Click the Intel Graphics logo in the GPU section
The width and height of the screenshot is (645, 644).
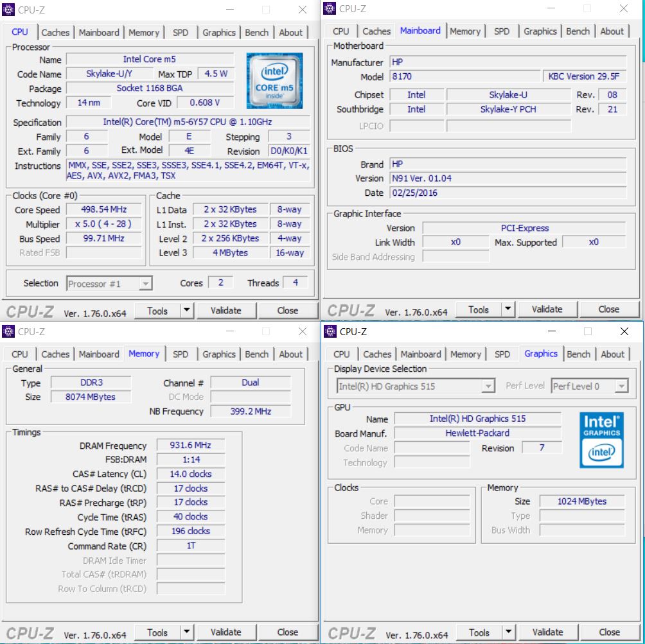tap(601, 440)
